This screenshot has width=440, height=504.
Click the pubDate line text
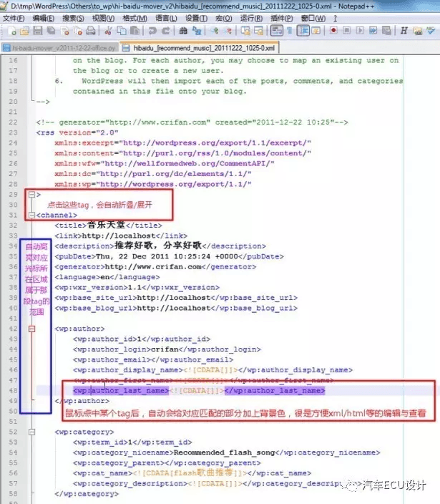tap(169, 256)
